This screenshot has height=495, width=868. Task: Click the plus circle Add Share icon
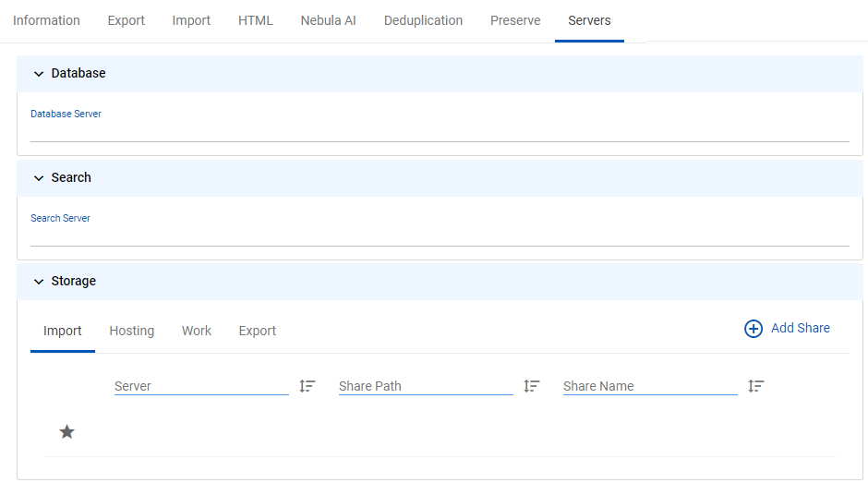(753, 329)
